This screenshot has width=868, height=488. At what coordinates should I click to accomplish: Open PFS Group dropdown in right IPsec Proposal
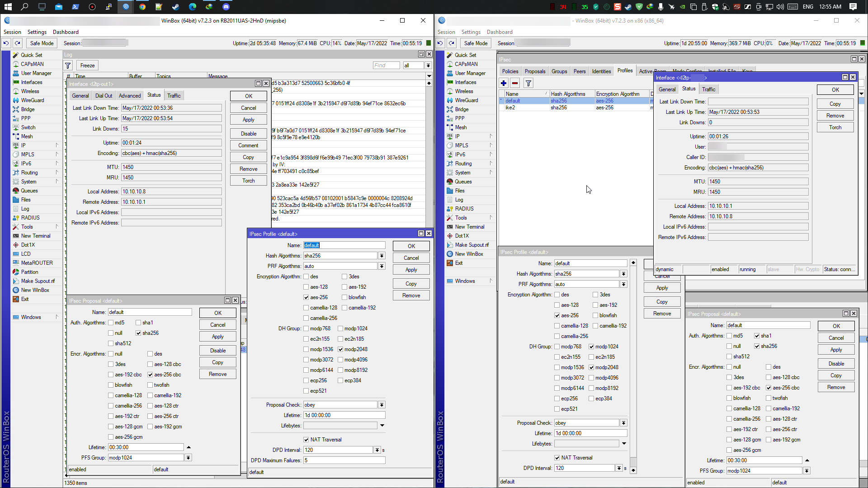[807, 471]
